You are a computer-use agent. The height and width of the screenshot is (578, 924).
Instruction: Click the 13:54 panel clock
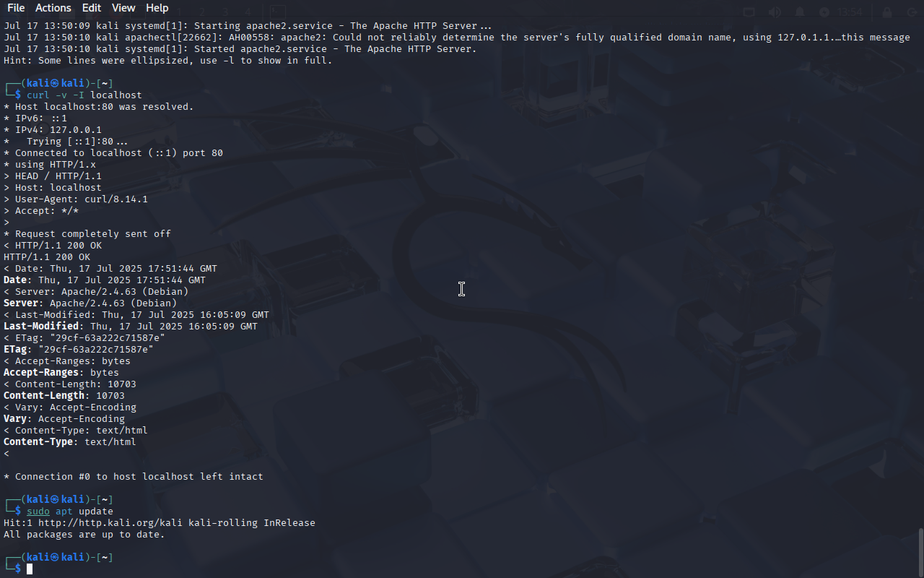(851, 12)
